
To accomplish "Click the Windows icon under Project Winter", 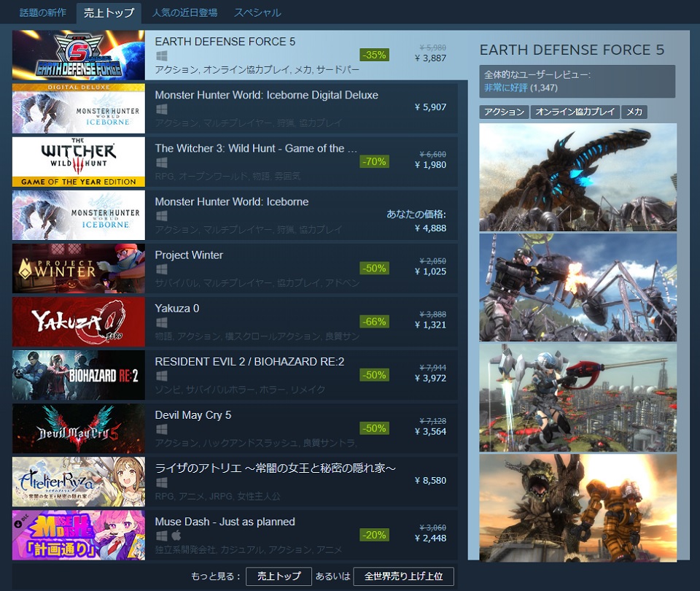I will tap(161, 269).
